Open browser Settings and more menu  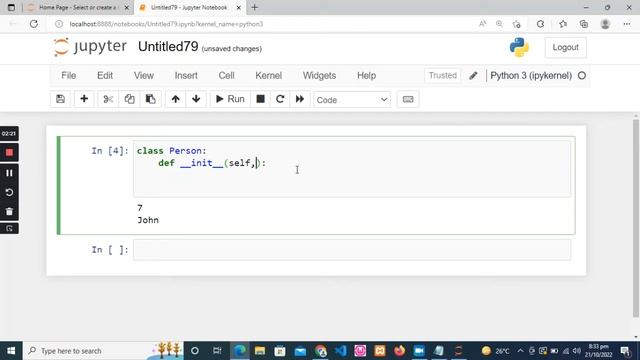[627, 24]
